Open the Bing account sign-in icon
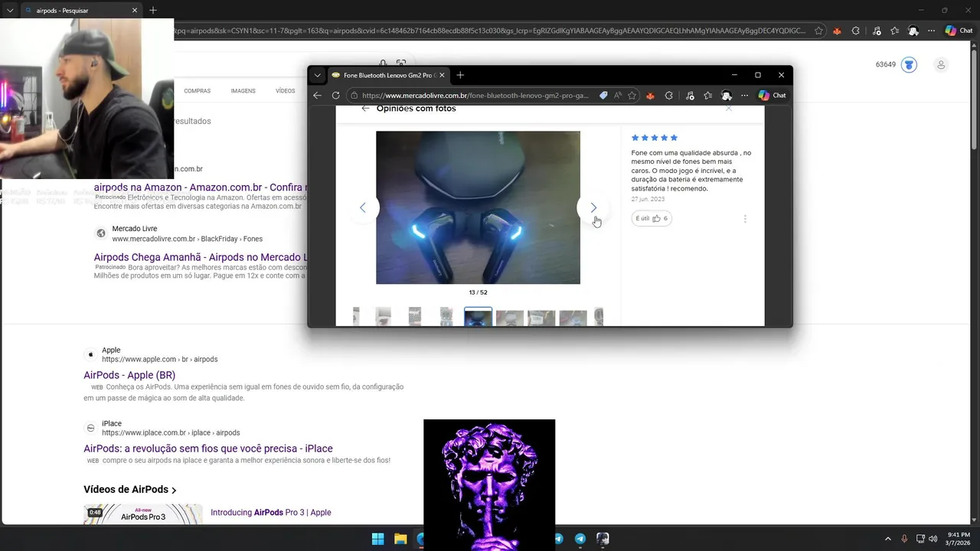The height and width of the screenshot is (551, 980). click(x=941, y=65)
